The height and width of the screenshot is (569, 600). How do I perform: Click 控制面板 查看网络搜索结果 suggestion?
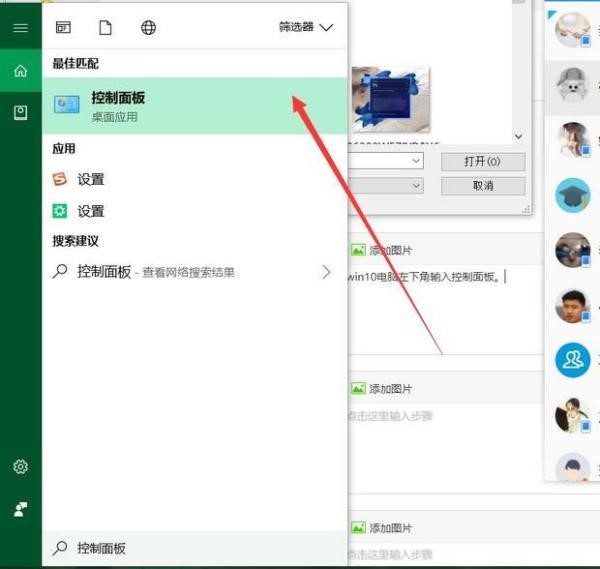click(x=195, y=272)
